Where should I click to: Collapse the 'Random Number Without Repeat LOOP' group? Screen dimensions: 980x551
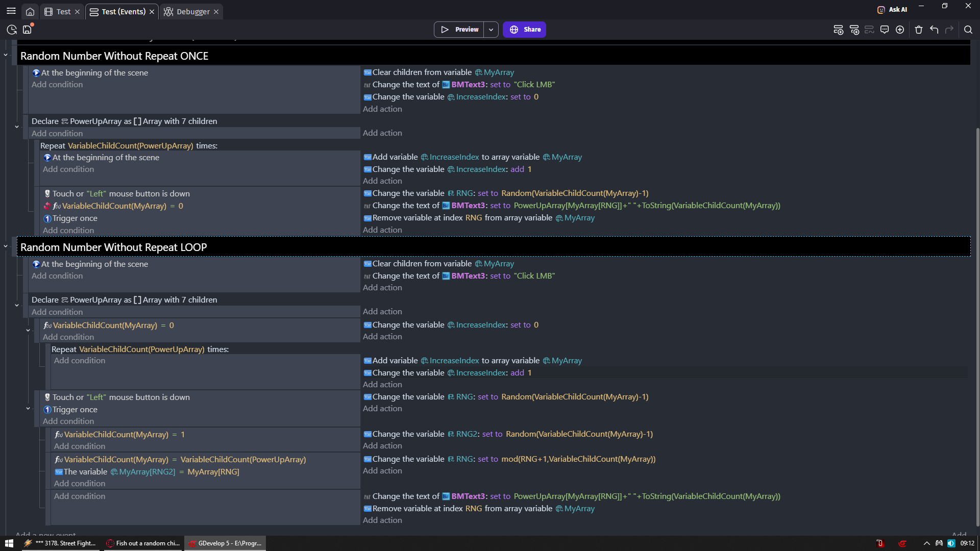point(6,246)
